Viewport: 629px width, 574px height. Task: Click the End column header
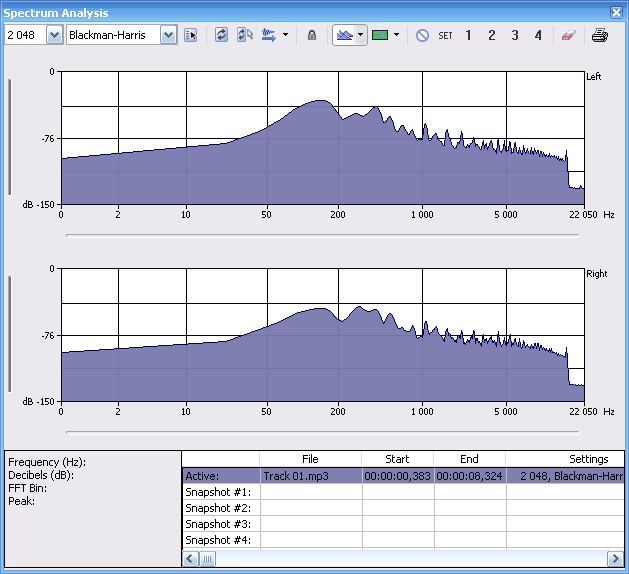[469, 459]
